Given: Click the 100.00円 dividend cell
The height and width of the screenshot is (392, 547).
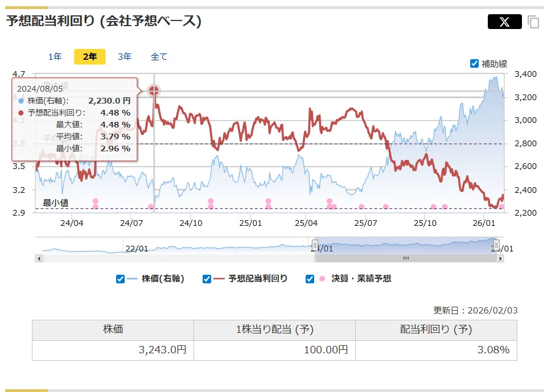Looking at the screenshot, I should (274, 350).
